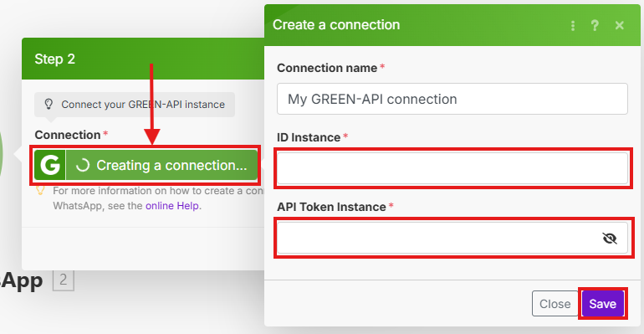This screenshot has width=644, height=334.
Task: Click the lightbulb icon beside Connect your GREEN-API instance
Action: (49, 104)
